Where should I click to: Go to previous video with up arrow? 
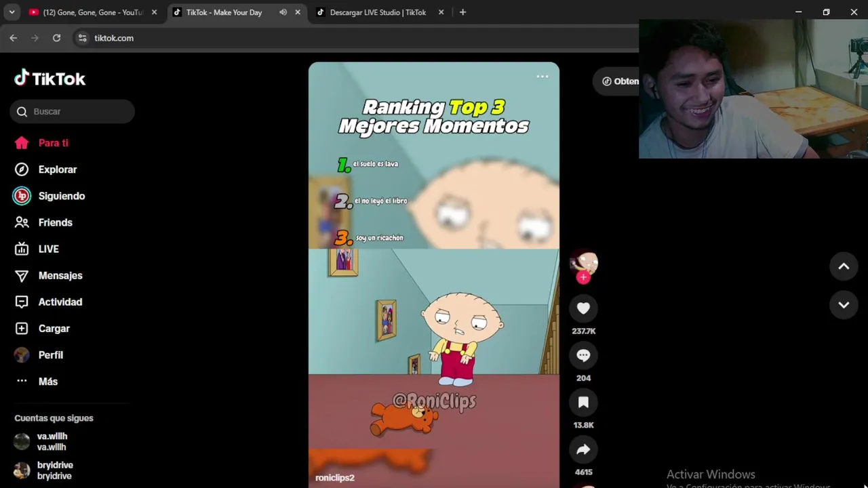pyautogui.click(x=844, y=266)
